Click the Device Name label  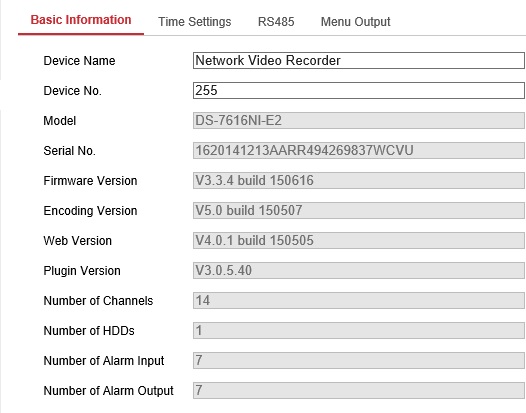pyautogui.click(x=80, y=61)
